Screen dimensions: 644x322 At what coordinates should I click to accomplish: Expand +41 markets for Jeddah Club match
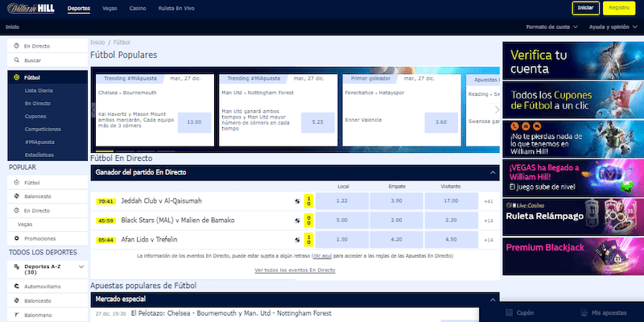[489, 201]
